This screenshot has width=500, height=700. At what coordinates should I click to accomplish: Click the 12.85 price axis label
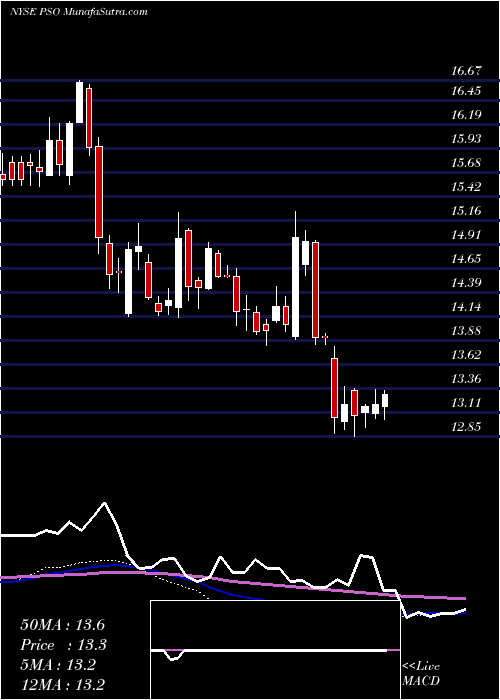coord(466,427)
